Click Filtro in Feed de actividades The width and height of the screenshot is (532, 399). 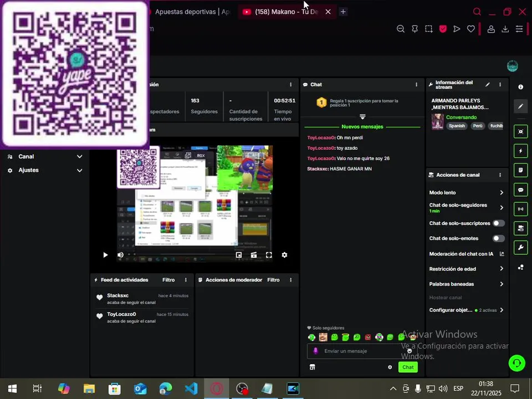coord(168,280)
